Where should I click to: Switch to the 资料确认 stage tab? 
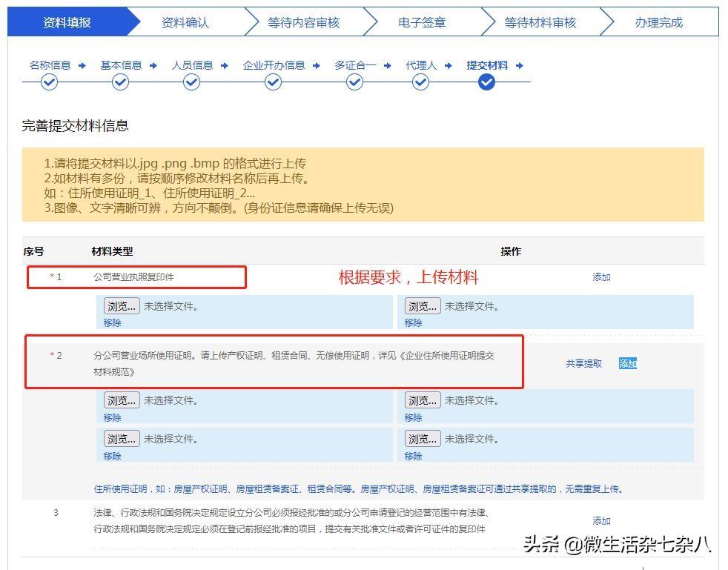[185, 23]
